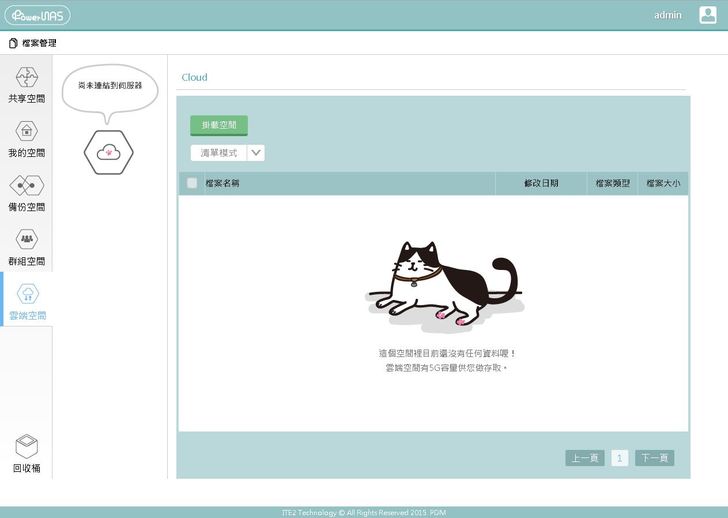
Task: Click the dropdown arrow beside 清單模式
Action: tap(256, 153)
